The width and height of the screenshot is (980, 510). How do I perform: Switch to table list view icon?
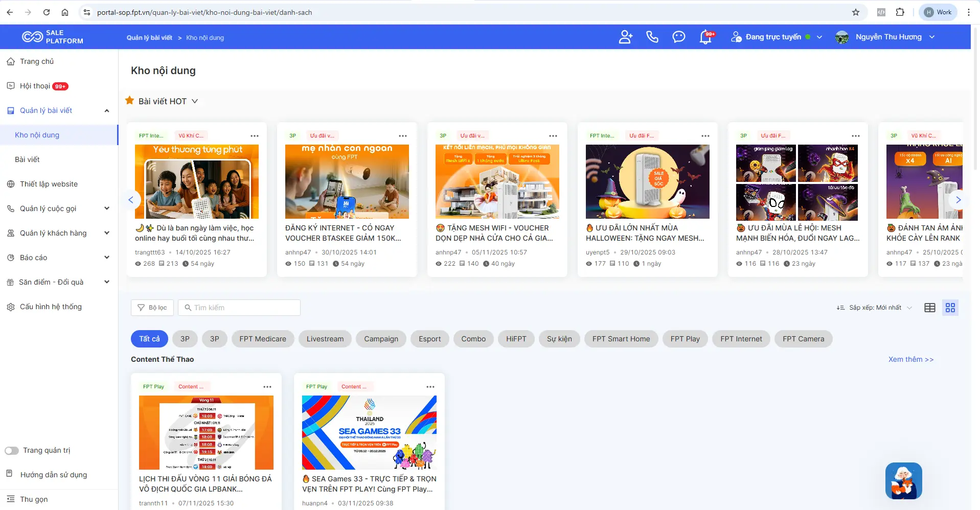[929, 308]
